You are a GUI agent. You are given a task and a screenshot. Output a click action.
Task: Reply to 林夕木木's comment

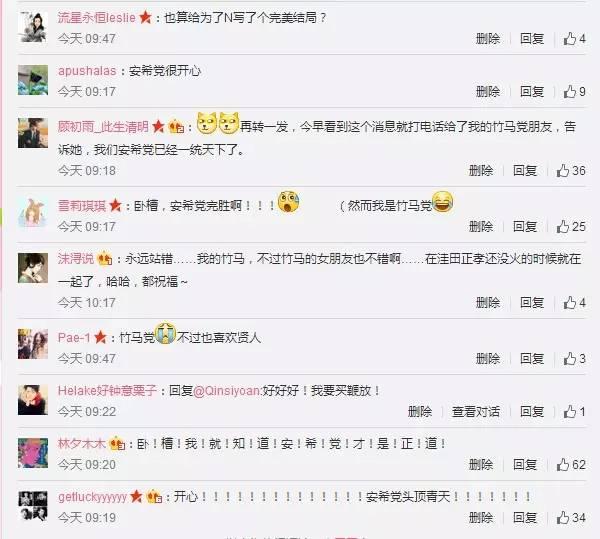tap(525, 464)
